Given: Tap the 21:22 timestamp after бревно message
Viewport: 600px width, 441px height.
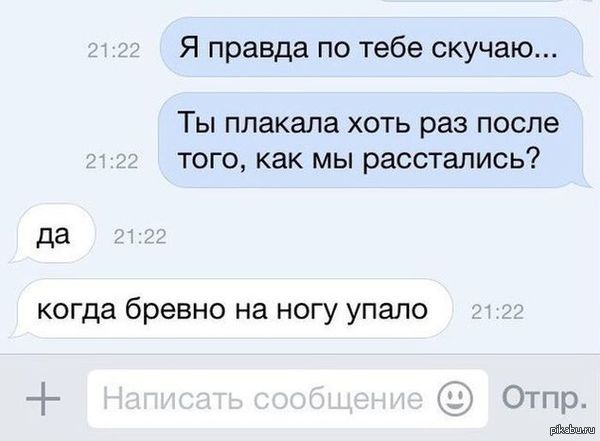Looking at the screenshot, I should [497, 312].
